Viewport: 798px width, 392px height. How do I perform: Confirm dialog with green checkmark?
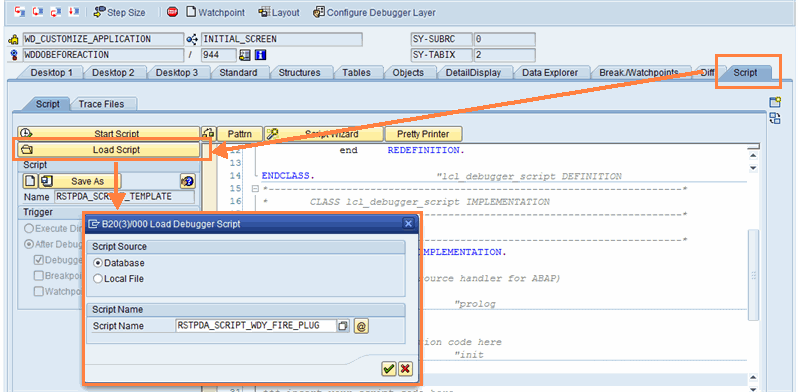pyautogui.click(x=389, y=369)
